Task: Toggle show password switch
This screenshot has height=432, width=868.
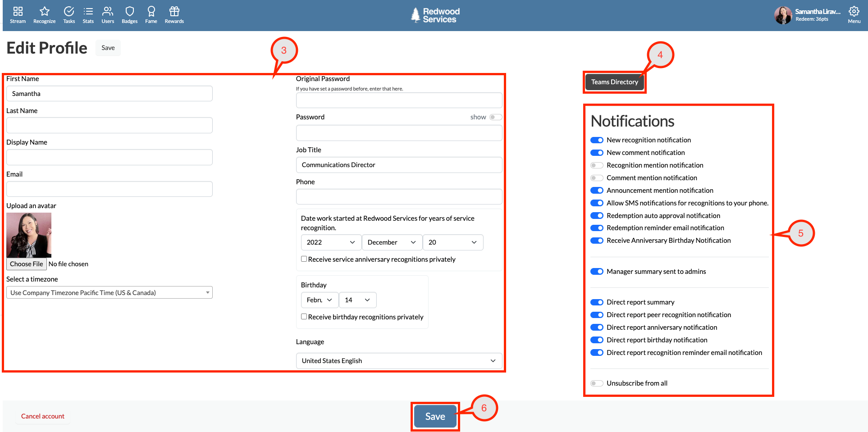Action: pos(495,117)
